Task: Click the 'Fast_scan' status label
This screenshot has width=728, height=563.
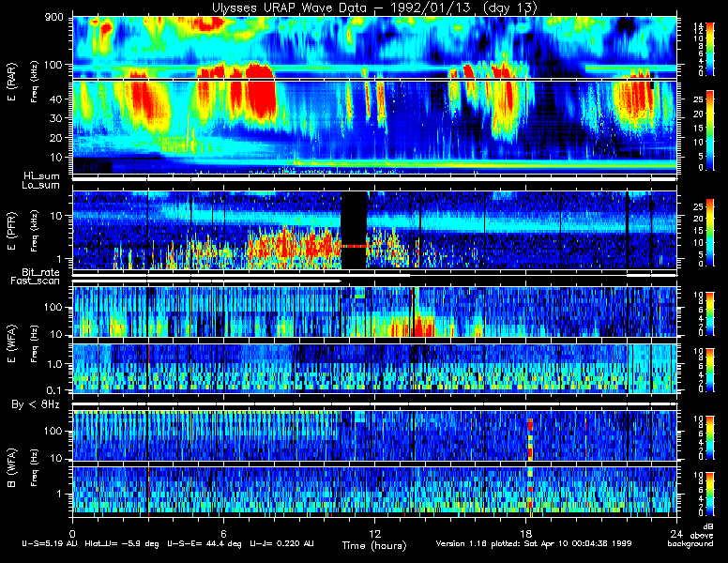Action: 36,281
